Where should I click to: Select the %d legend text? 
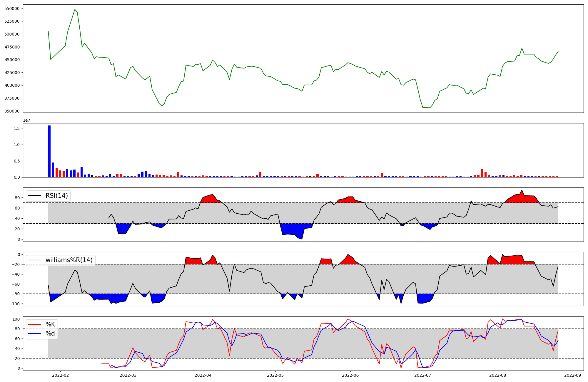tap(50, 334)
